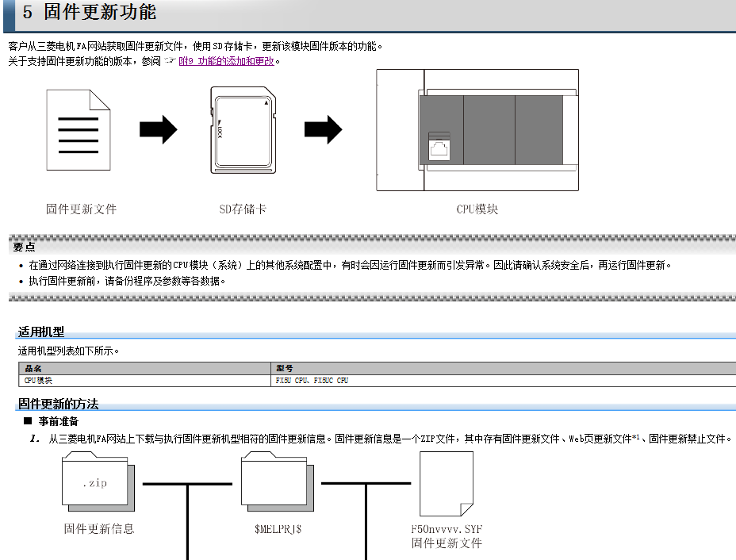Click the Ethernet port on the CPU module
Viewport: 736px width, 560px height.
(439, 148)
